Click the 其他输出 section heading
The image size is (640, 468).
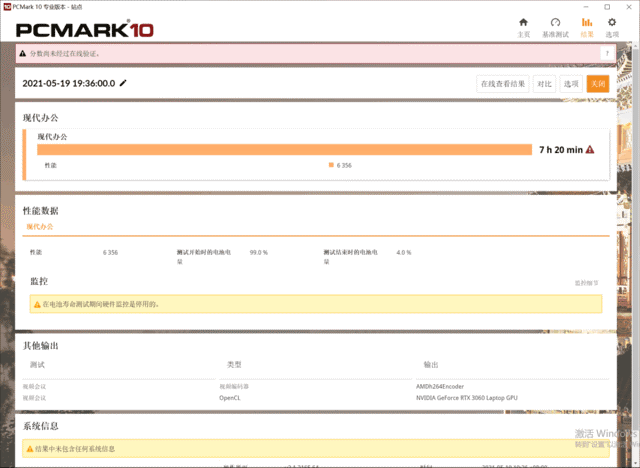(40, 346)
